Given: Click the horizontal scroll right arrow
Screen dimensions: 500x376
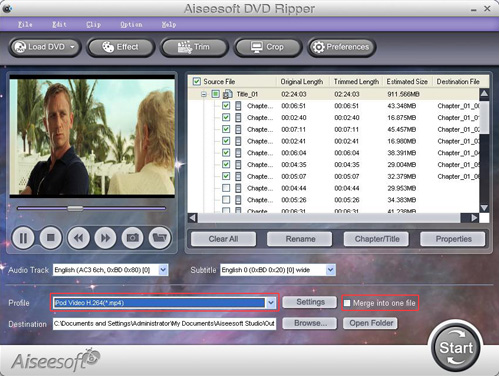Looking at the screenshot, I should coord(474,218).
